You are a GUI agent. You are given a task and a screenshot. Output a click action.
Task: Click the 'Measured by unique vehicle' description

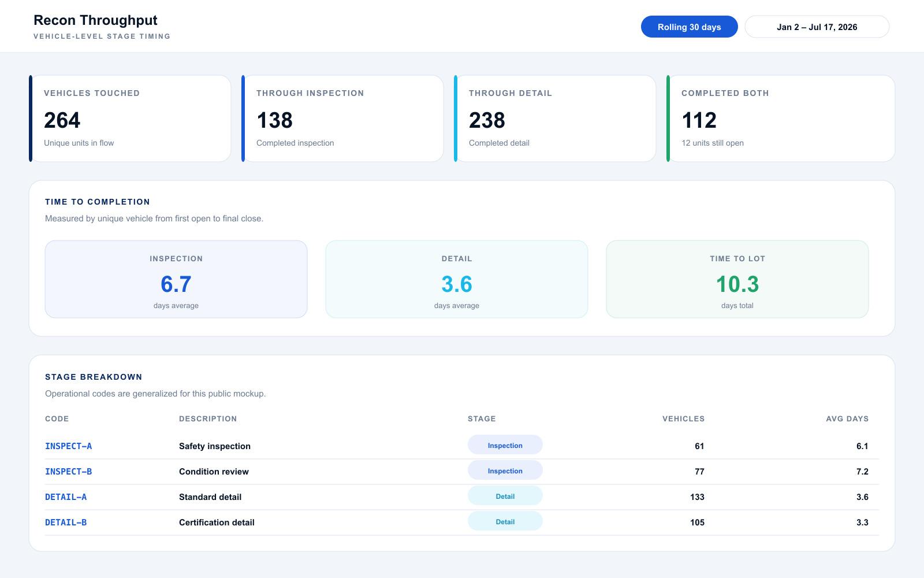(154, 218)
